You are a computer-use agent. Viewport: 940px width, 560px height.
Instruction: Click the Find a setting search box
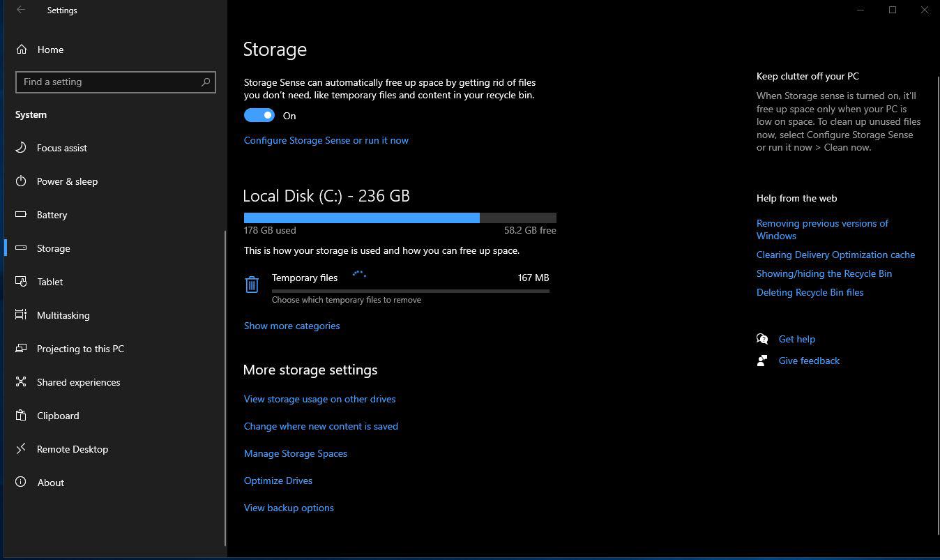click(x=108, y=82)
